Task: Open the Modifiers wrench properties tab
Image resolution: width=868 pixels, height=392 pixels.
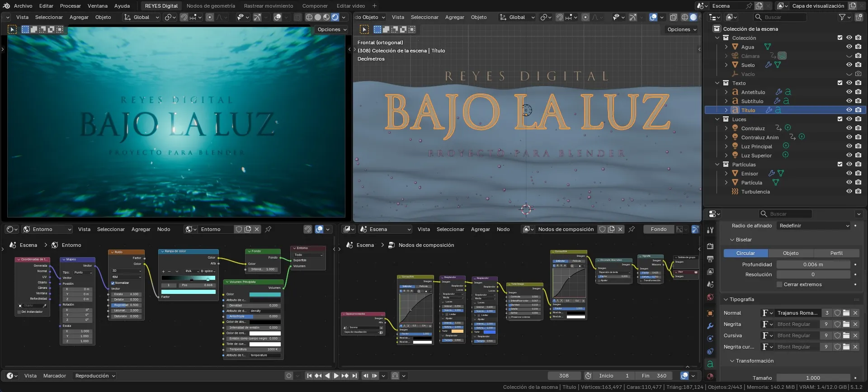Action: coord(710,326)
